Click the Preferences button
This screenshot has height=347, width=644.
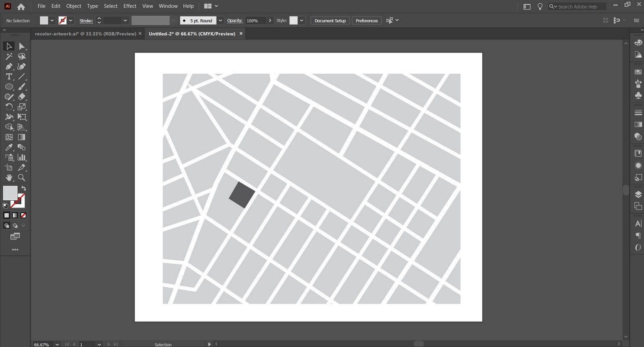coord(367,21)
